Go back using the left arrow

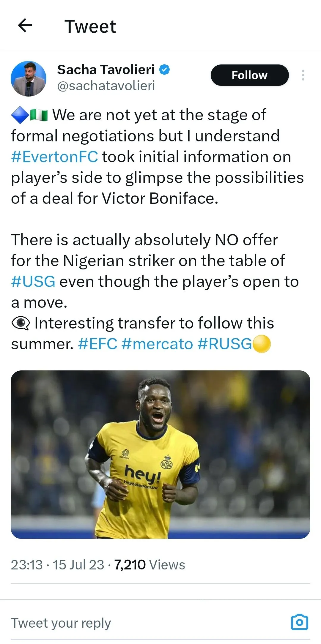coord(25,26)
